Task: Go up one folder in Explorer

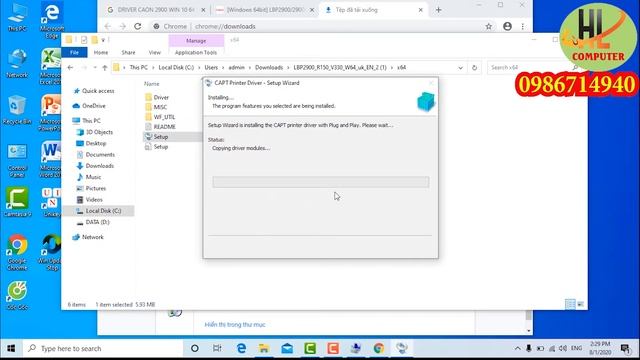Action: 104,68
